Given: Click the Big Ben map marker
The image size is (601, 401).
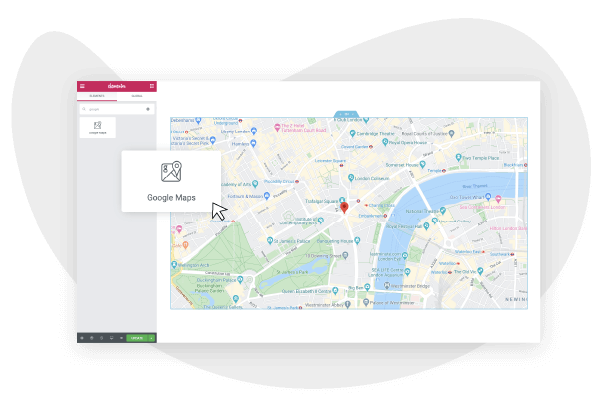Looking at the screenshot, I should point(367,287).
